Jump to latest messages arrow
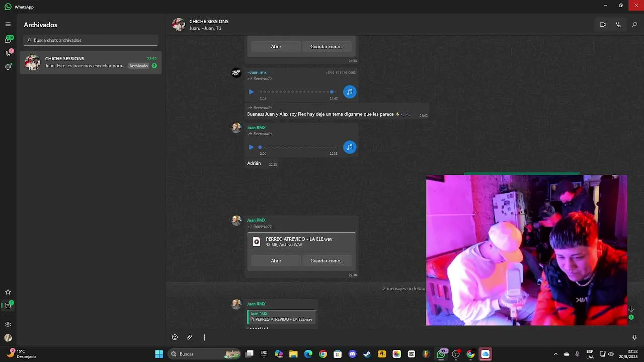 pyautogui.click(x=631, y=310)
